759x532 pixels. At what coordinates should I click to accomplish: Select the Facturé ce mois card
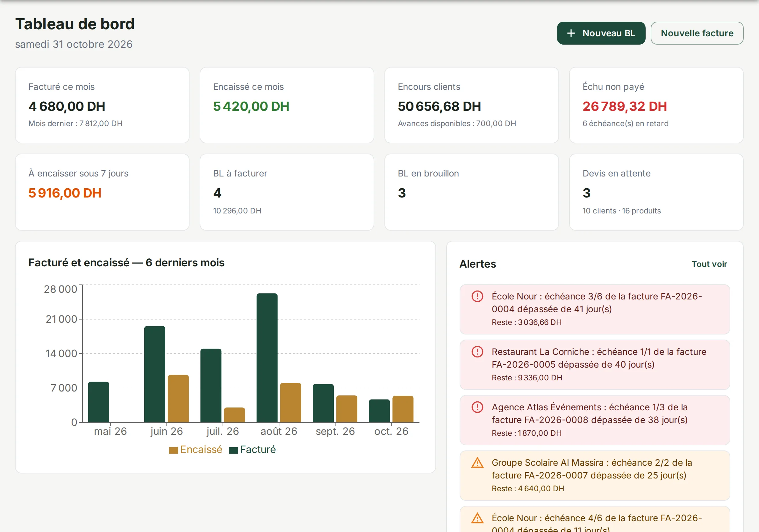click(102, 105)
